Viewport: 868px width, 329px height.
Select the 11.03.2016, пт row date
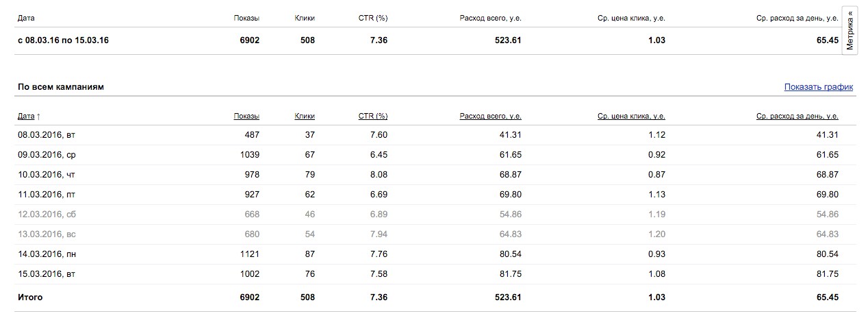point(47,195)
